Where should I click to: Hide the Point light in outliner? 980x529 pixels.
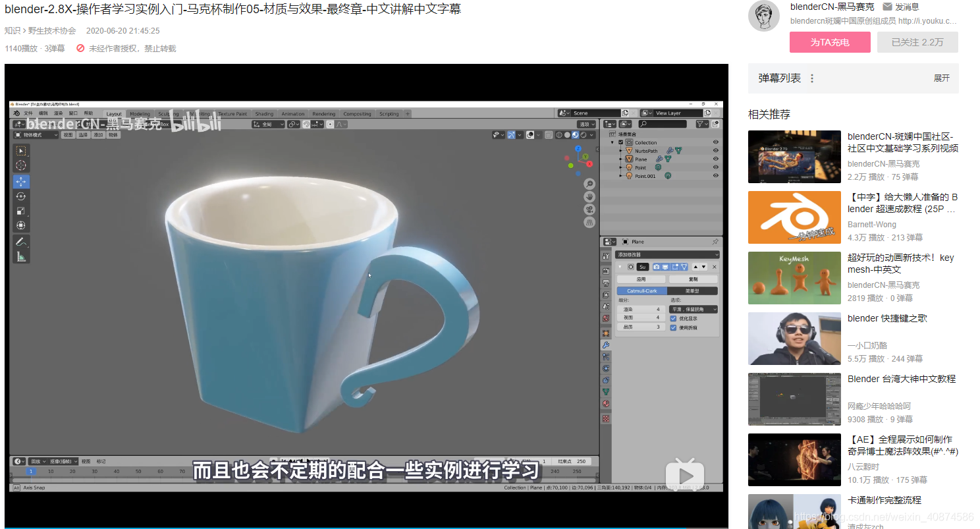click(716, 167)
